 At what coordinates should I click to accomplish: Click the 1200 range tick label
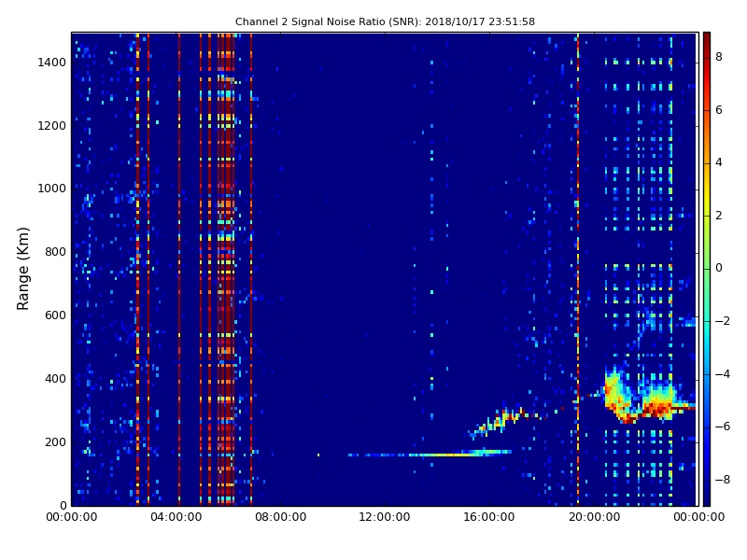pos(52,126)
